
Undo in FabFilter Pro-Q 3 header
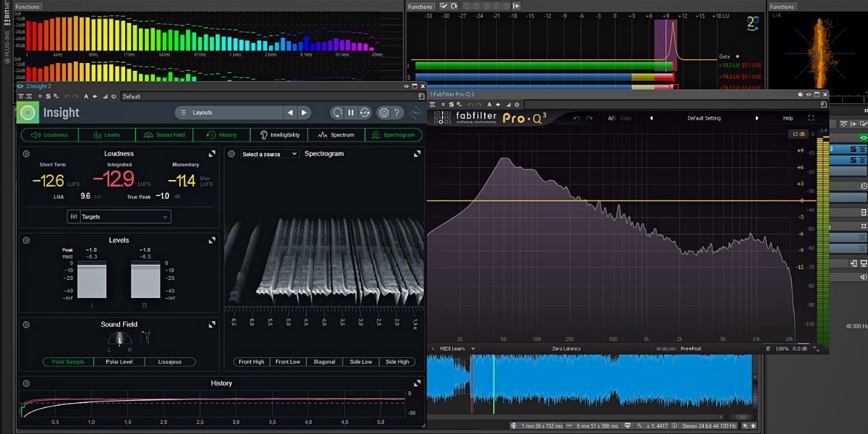tap(576, 118)
